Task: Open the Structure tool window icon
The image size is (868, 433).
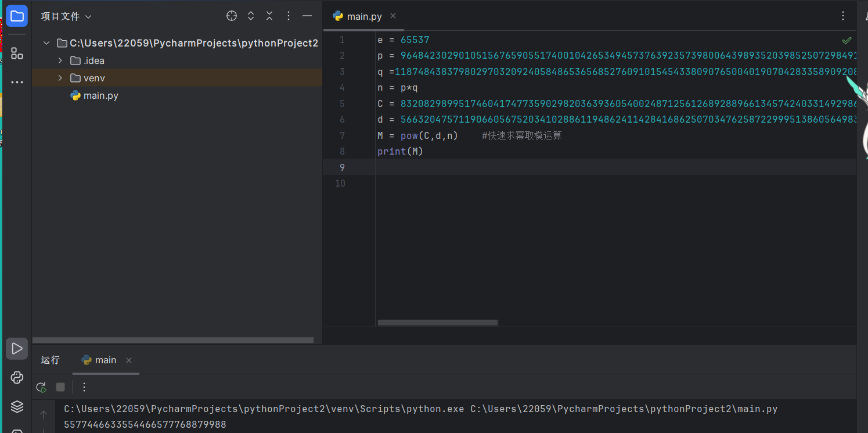Action: coord(17,53)
